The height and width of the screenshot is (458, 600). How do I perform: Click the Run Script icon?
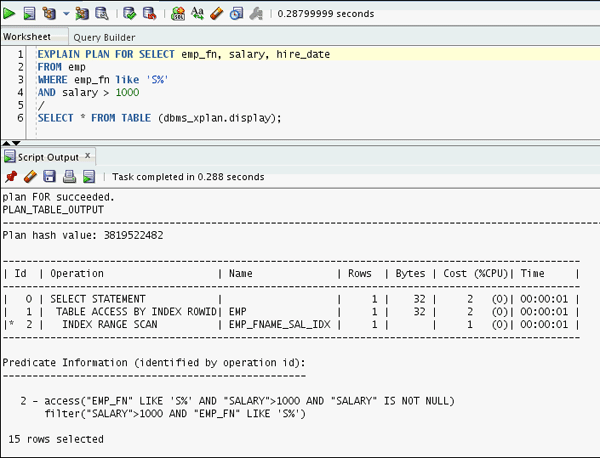29,14
